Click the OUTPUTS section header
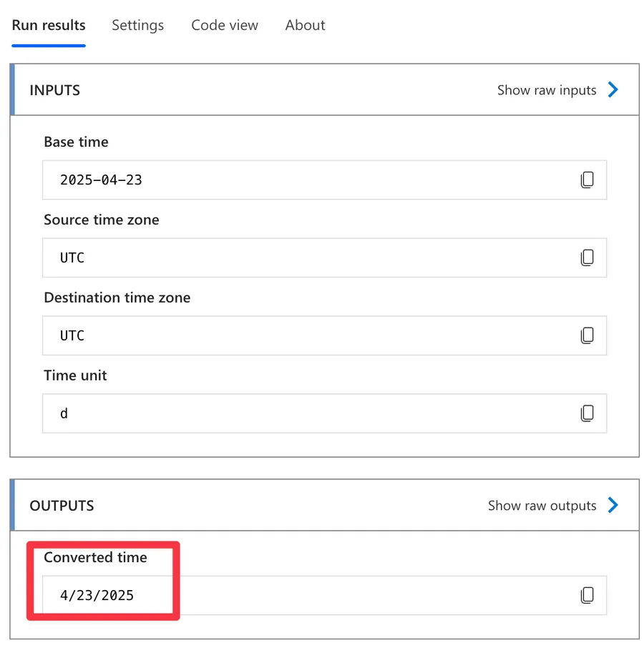 [62, 506]
